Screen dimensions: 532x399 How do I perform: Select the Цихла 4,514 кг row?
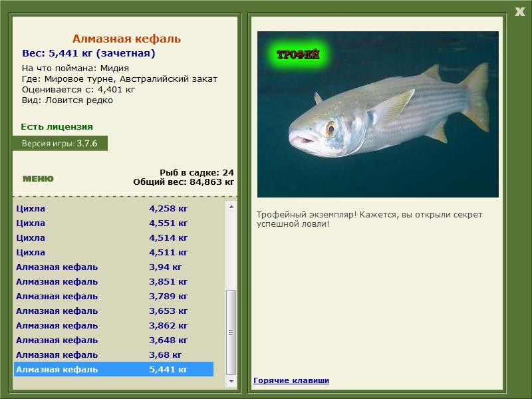pyautogui.click(x=114, y=237)
